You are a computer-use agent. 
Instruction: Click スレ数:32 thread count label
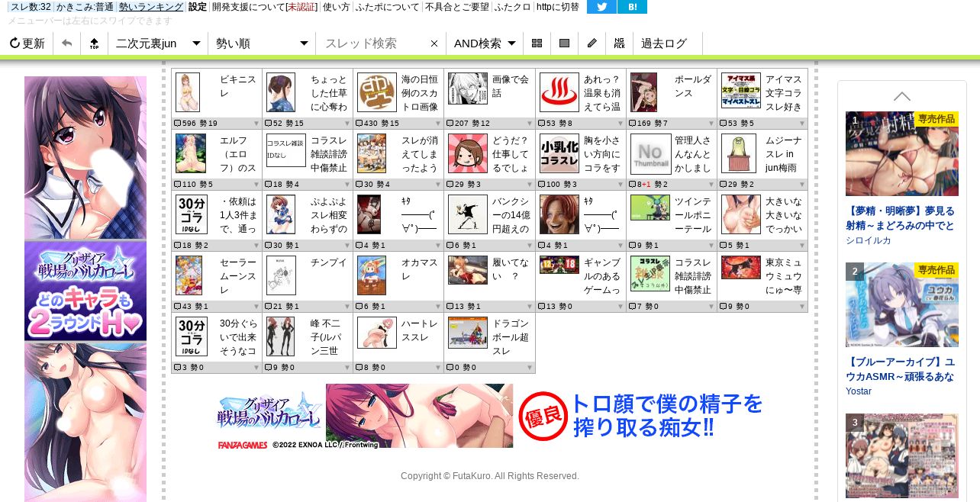click(x=31, y=7)
